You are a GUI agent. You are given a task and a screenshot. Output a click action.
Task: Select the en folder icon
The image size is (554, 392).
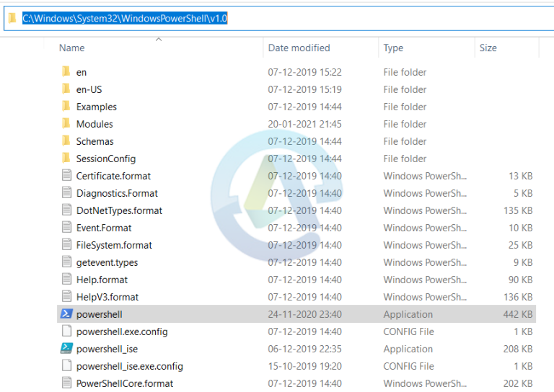click(66, 71)
